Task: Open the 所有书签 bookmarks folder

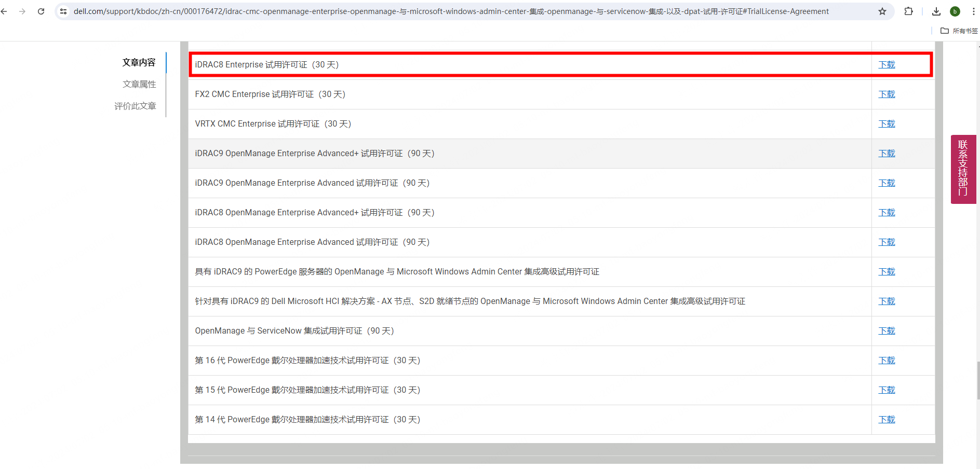Action: click(x=959, y=31)
